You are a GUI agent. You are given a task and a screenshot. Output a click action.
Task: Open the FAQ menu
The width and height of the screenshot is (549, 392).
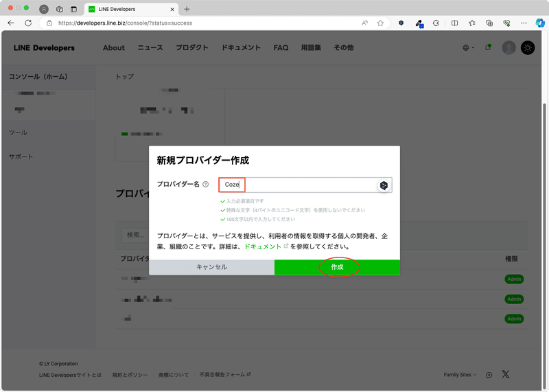pos(281,47)
